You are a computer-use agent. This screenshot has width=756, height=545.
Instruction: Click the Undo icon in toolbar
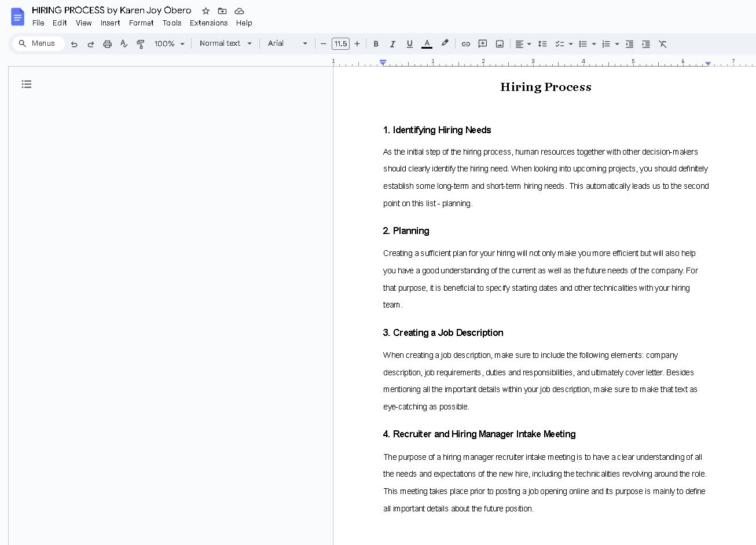tap(74, 44)
